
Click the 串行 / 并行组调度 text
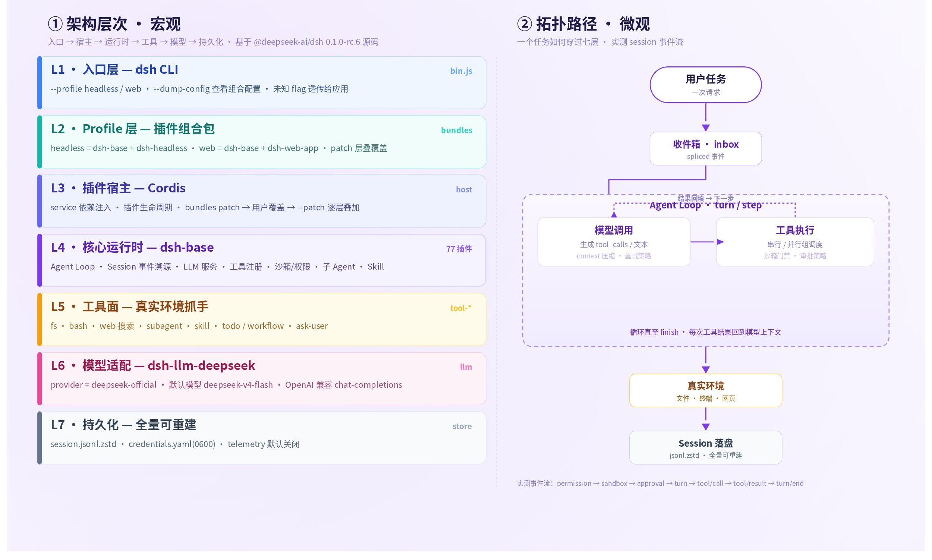[795, 245]
